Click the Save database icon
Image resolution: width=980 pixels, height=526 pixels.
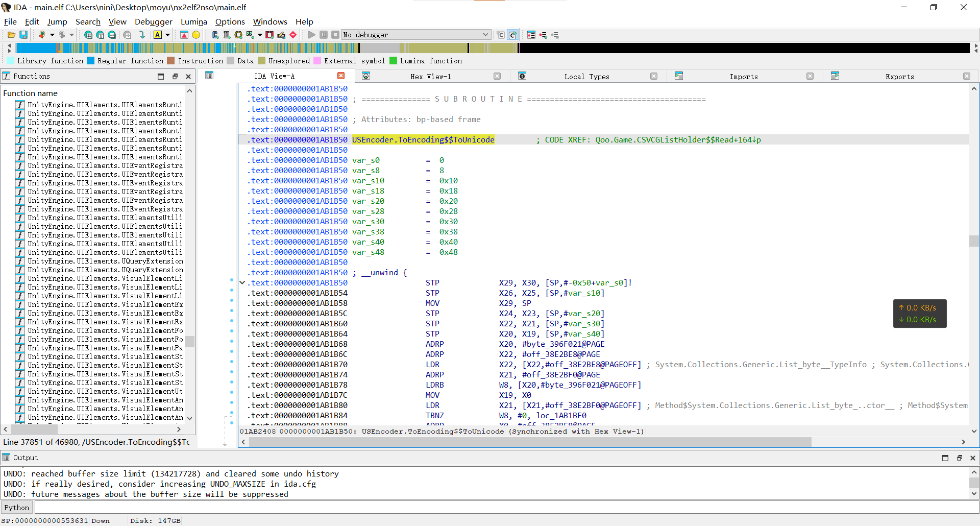[x=23, y=35]
